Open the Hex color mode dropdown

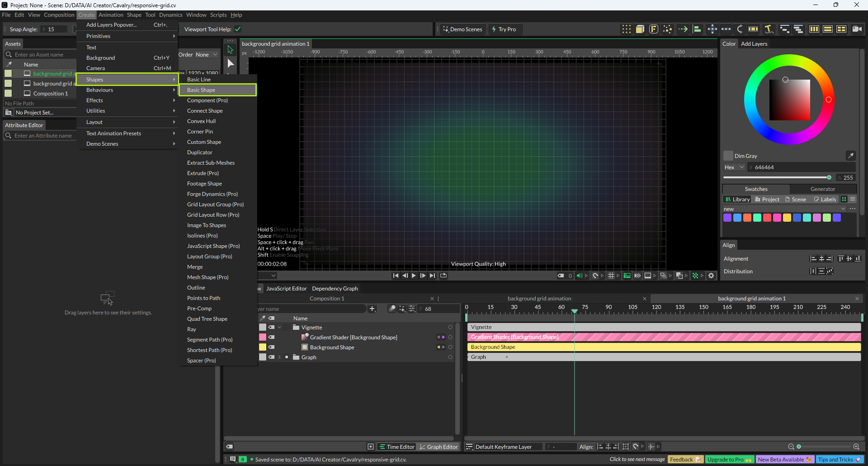pyautogui.click(x=734, y=167)
